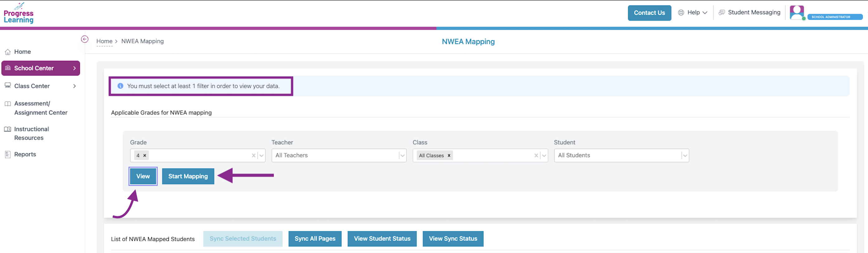868x253 pixels.
Task: Click the Teacher field label
Action: coord(282,142)
